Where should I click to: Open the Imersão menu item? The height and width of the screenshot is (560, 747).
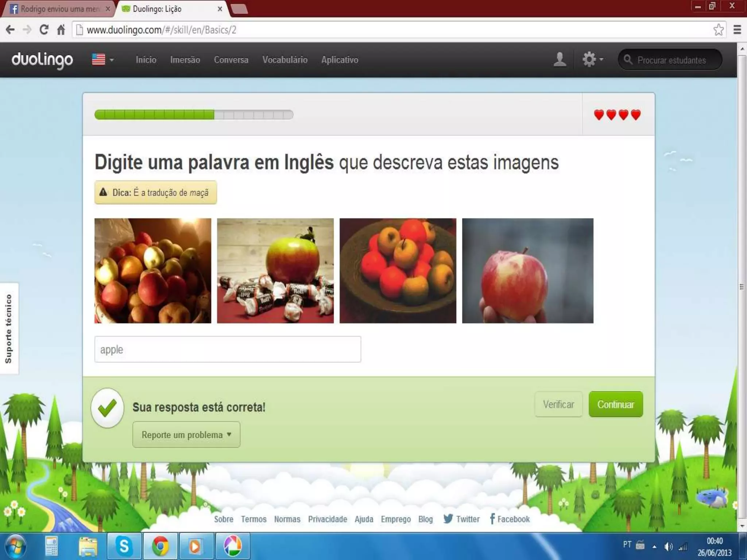pyautogui.click(x=185, y=60)
